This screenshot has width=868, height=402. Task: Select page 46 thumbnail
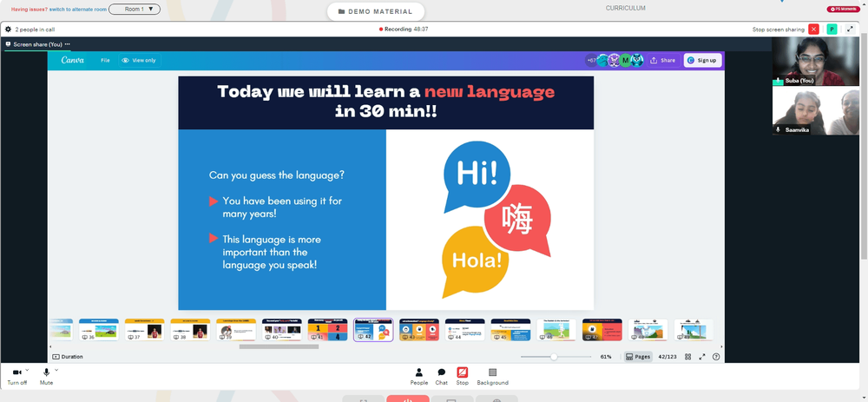[x=556, y=329]
